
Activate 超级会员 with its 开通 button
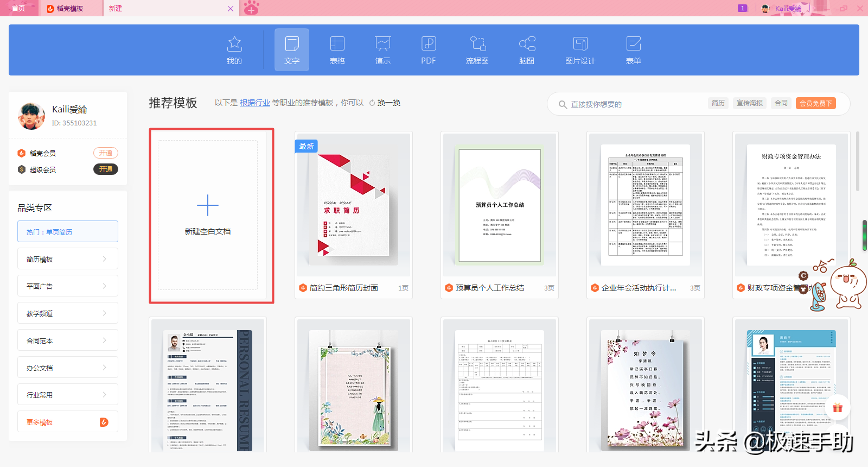coord(106,169)
